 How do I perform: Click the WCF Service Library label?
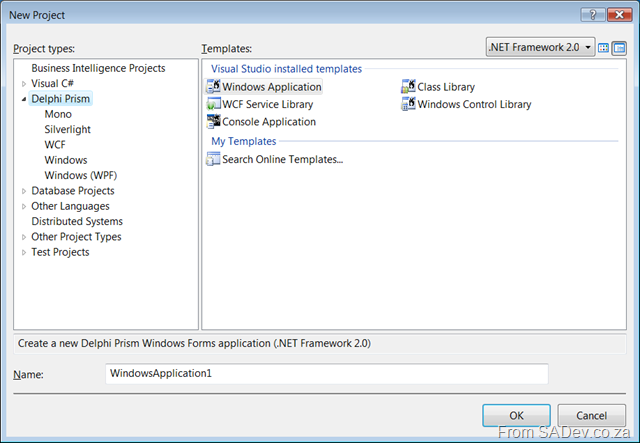267,104
